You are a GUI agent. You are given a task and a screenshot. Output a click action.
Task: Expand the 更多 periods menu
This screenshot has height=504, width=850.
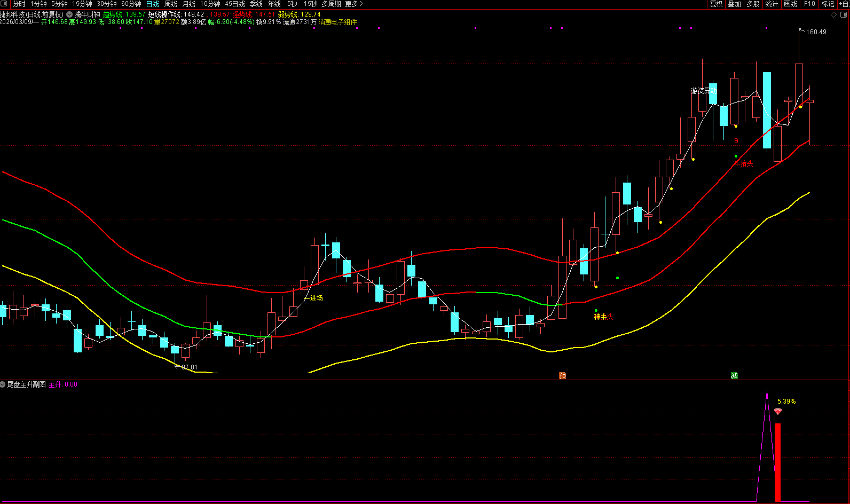(x=354, y=4)
